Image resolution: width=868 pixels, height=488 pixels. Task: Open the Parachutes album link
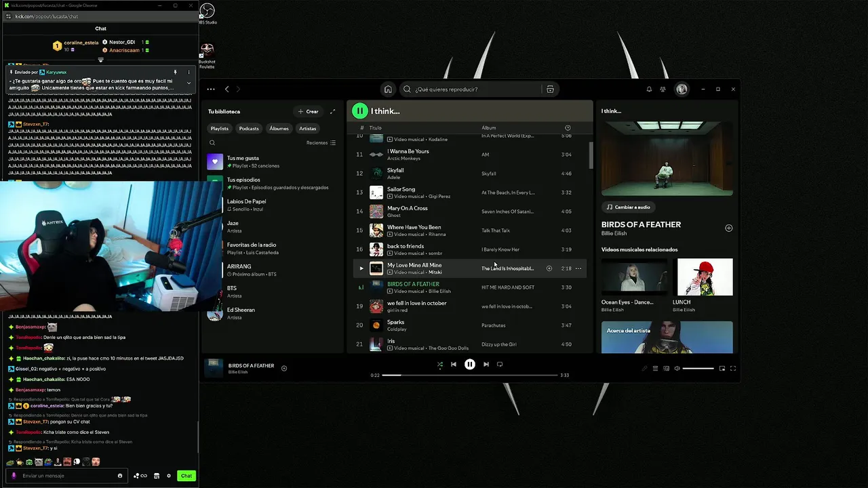point(494,325)
